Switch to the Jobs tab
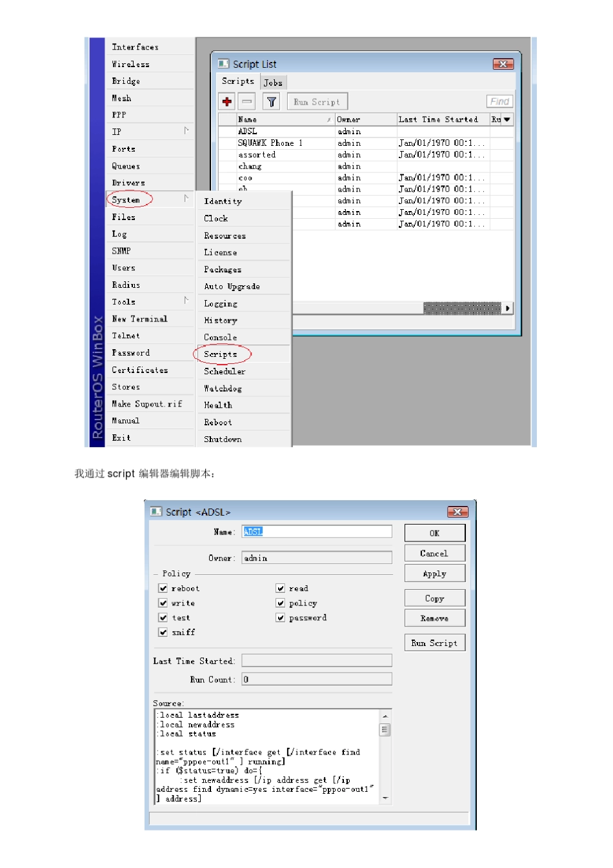This screenshot has height=868, width=613. click(x=273, y=83)
